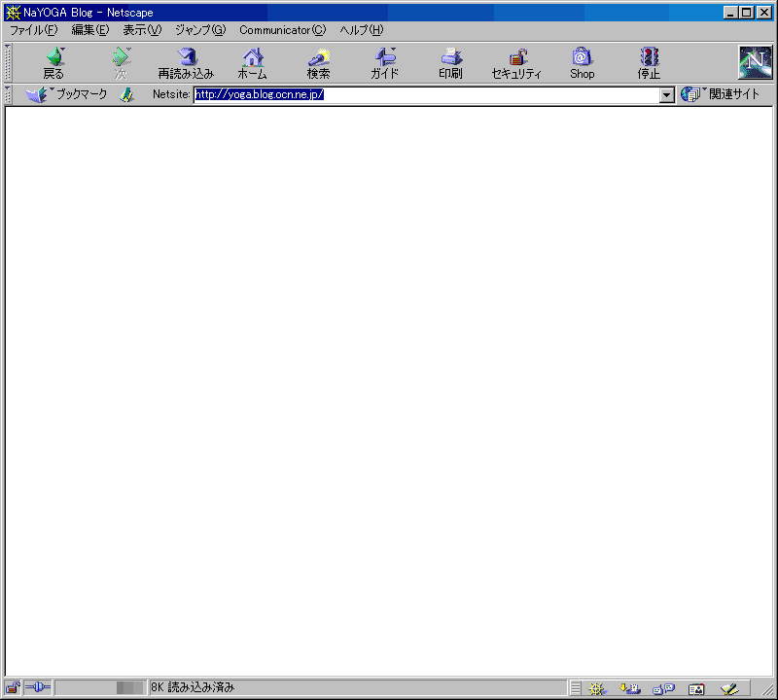Minimize the Netscape window
This screenshot has height=700, width=778.
730,13
